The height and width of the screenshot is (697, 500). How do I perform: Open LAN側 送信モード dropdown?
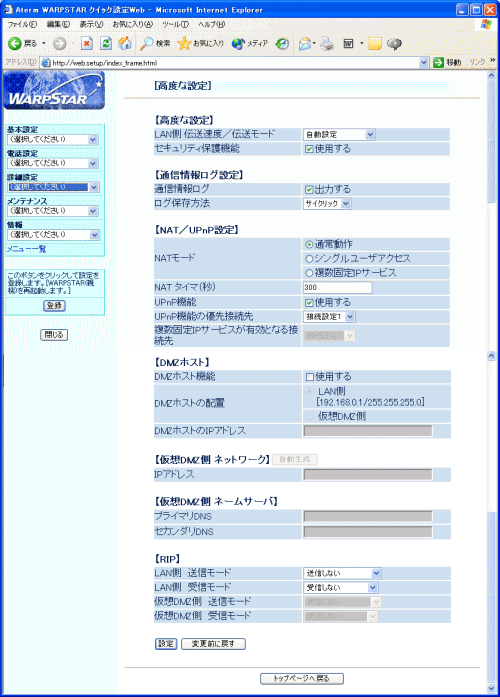pos(342,573)
